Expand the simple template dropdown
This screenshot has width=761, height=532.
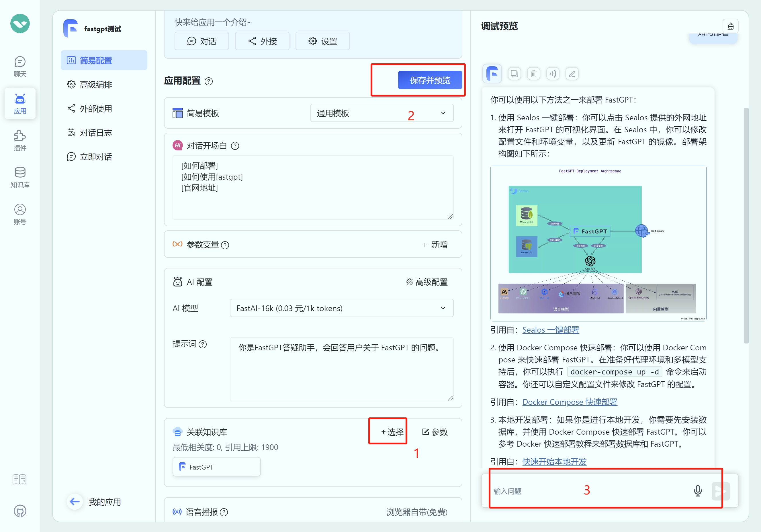pyautogui.click(x=382, y=113)
